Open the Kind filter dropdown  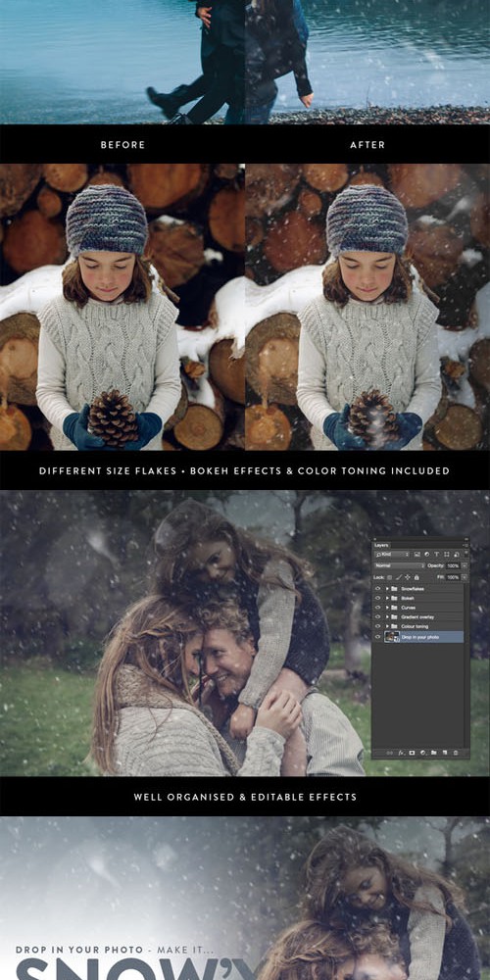392,555
